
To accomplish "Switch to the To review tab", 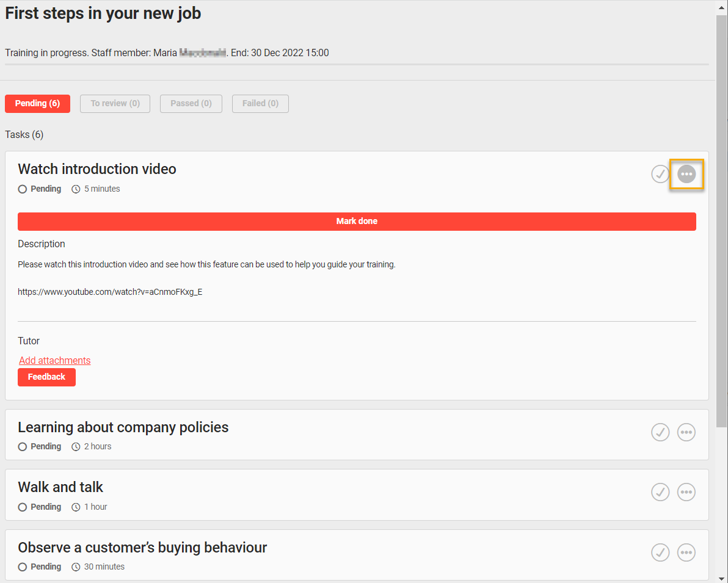I will (115, 104).
